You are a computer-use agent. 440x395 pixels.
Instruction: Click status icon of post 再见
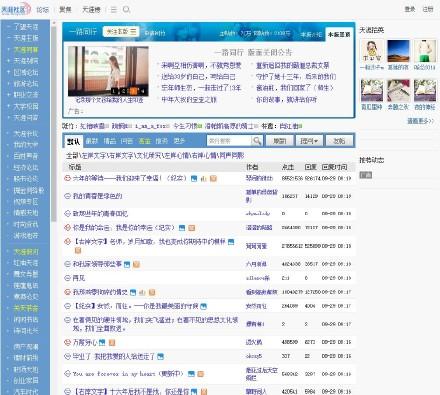coord(67,278)
